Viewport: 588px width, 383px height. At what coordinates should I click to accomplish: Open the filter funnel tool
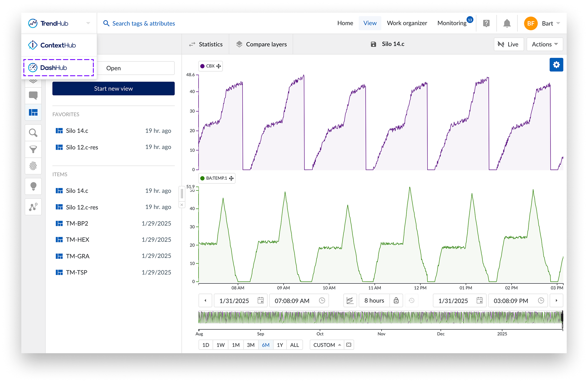click(x=33, y=149)
